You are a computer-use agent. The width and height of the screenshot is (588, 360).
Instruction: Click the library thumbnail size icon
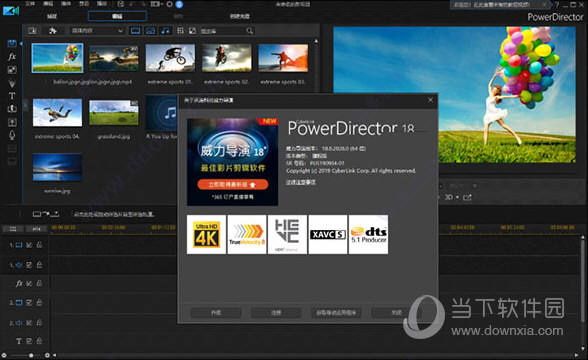pyautogui.click(x=192, y=31)
